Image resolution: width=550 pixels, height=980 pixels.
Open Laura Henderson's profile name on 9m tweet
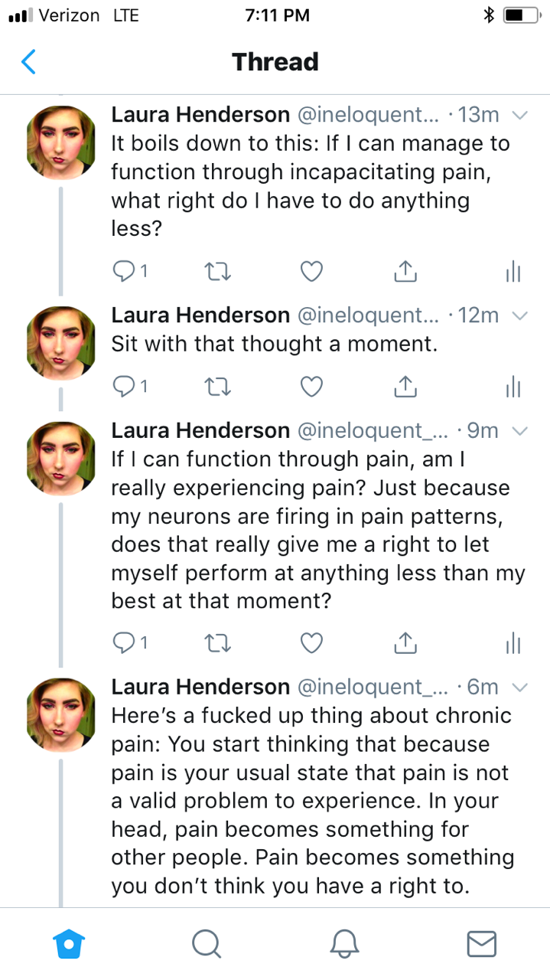click(200, 431)
